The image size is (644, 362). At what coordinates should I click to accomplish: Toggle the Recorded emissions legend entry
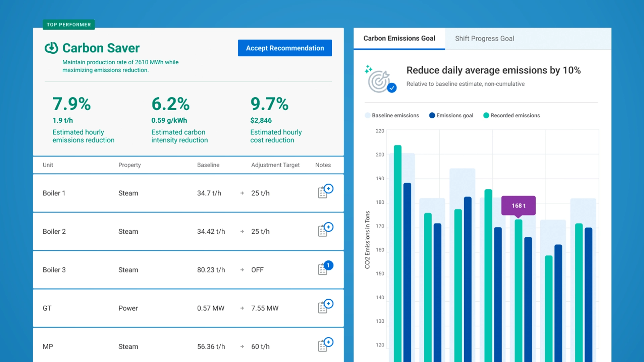(512, 115)
